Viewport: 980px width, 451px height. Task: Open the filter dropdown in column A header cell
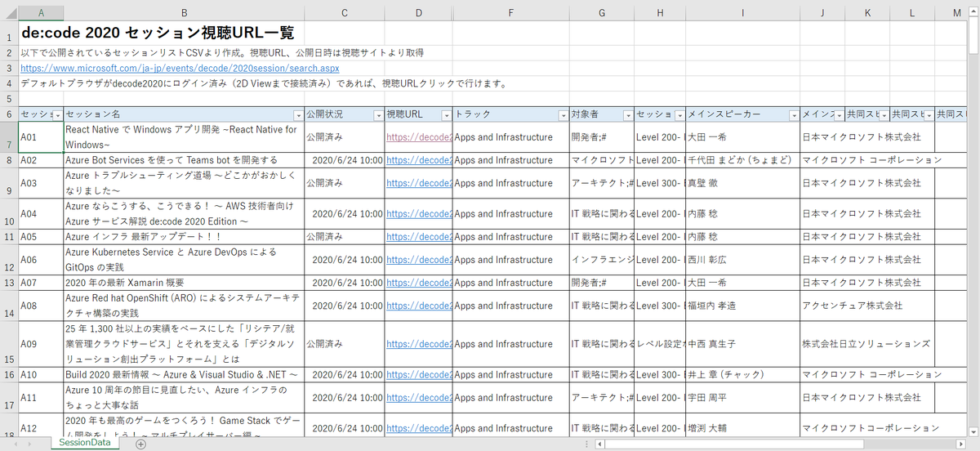(57, 115)
